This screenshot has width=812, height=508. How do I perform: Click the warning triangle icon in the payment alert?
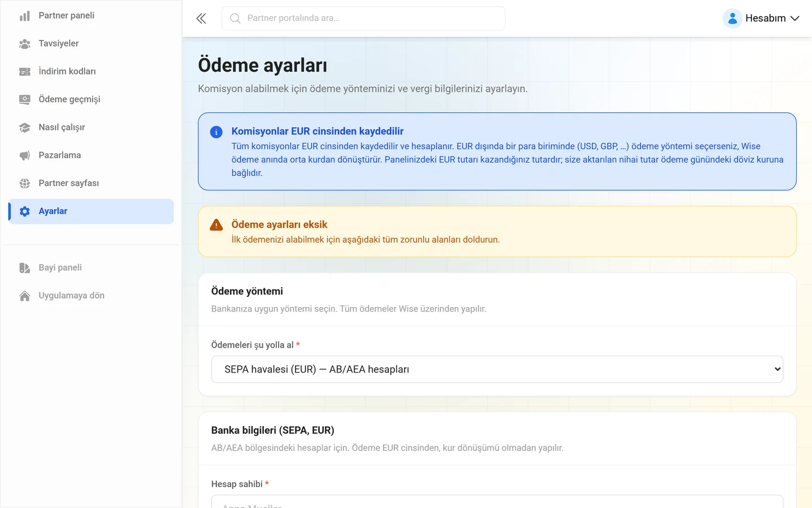click(216, 225)
